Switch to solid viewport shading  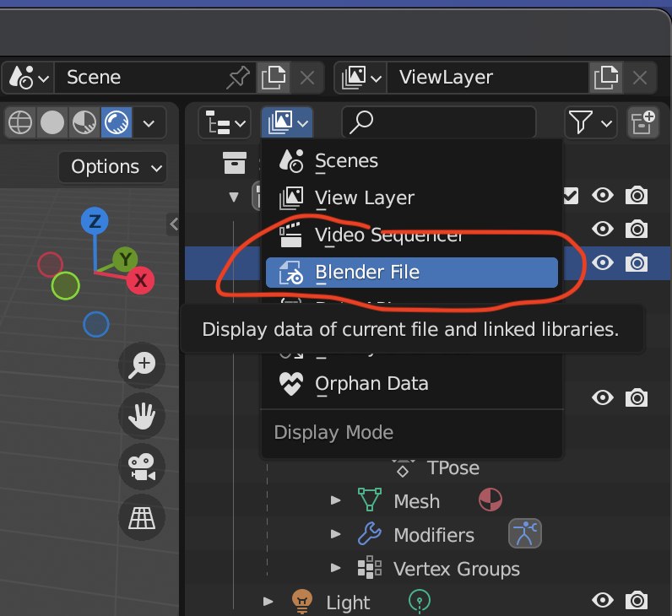tap(52, 123)
